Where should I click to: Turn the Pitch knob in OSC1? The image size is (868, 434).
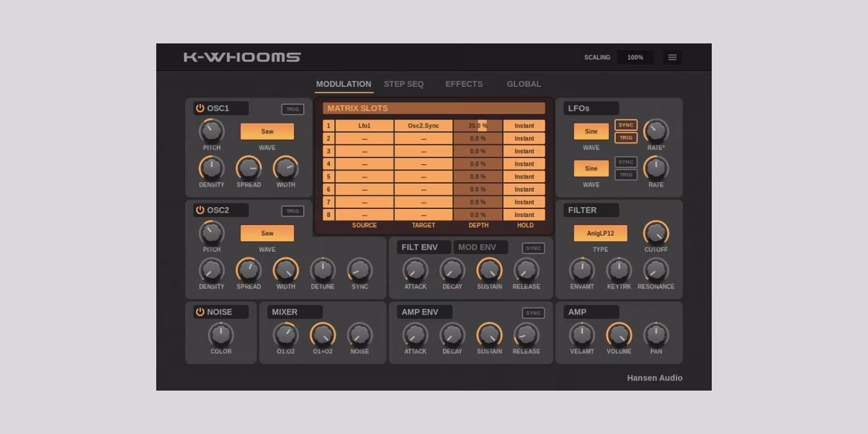coord(210,132)
